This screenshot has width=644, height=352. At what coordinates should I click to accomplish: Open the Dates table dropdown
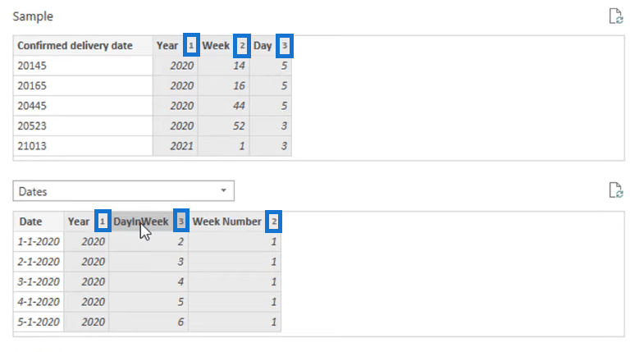(x=124, y=191)
